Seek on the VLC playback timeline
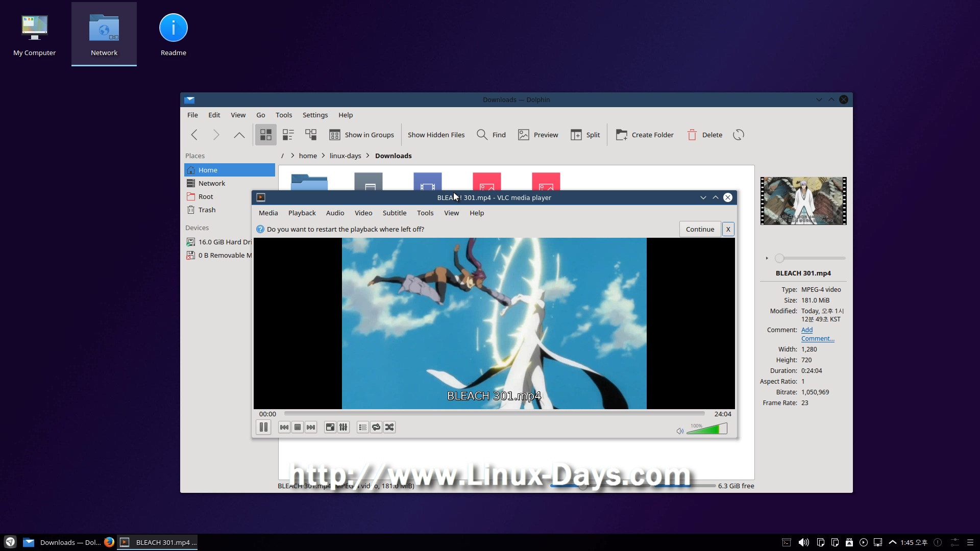 click(x=494, y=414)
